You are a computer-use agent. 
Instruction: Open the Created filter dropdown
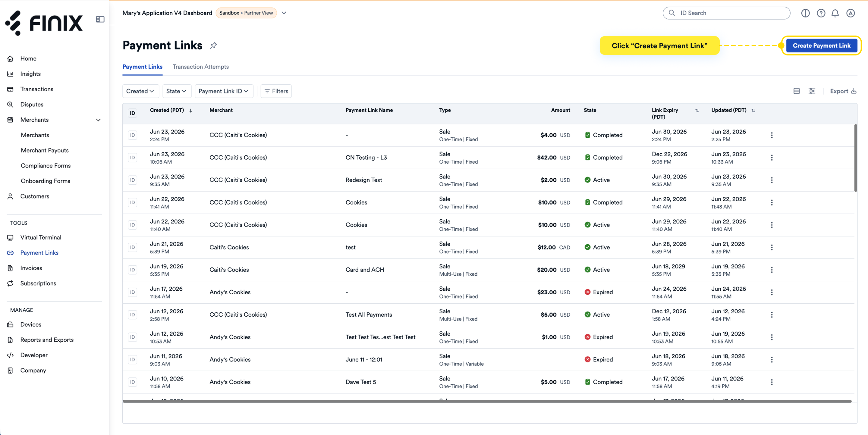[x=140, y=91]
